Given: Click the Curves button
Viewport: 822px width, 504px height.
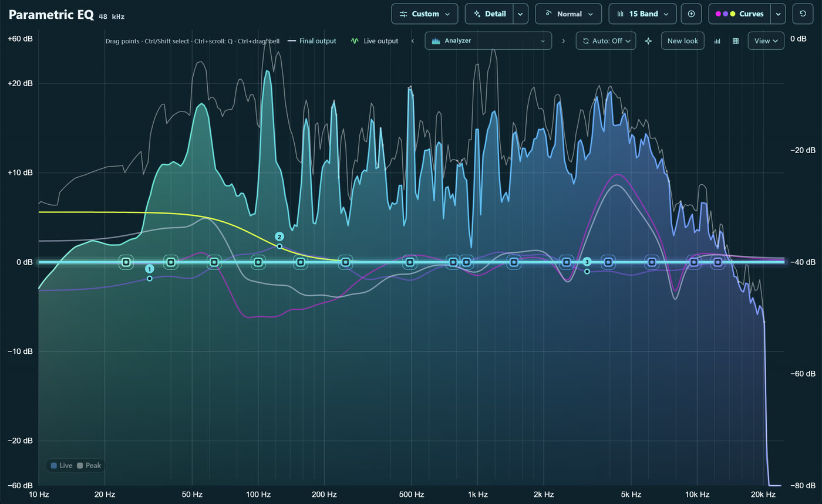Looking at the screenshot, I should (x=740, y=14).
